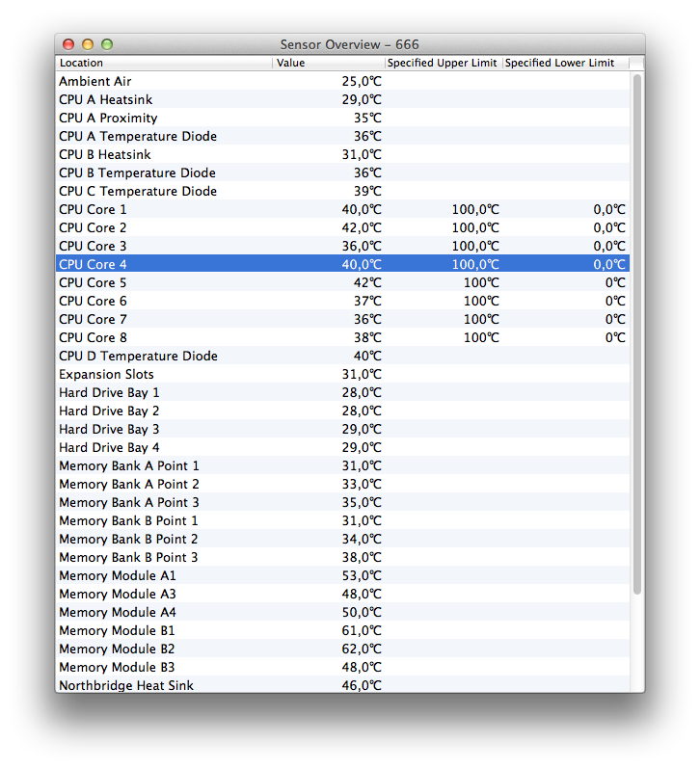Click the Specified Lower Limit column header
This screenshot has height=769, width=700.
566,63
